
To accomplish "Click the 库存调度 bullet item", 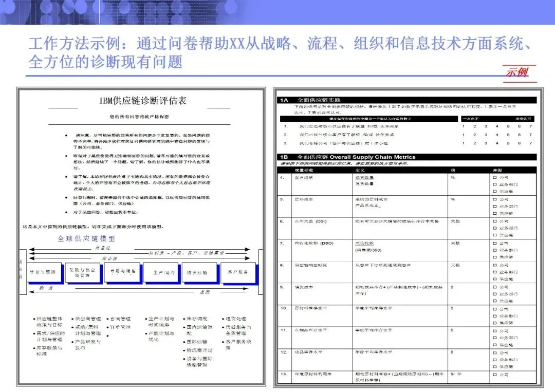I will [x=197, y=319].
